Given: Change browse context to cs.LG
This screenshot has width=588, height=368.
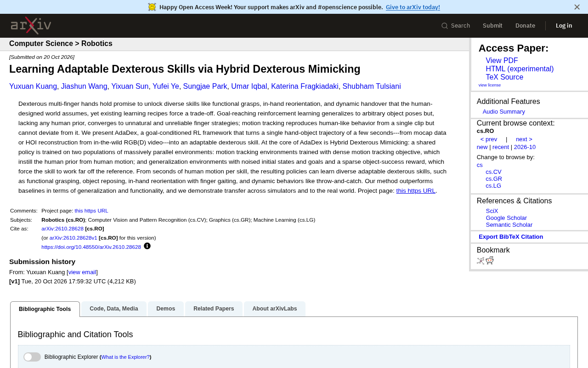Looking at the screenshot, I should [x=493, y=186].
